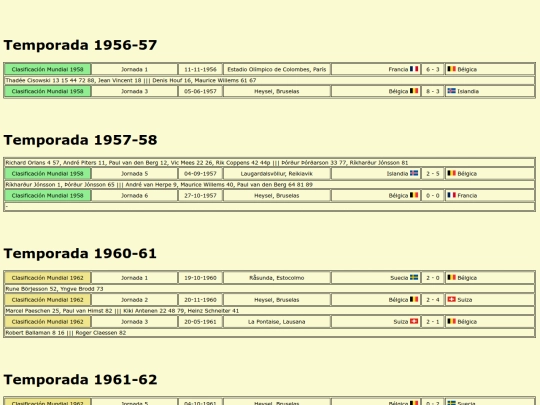Click the Switzerland flag in the 20-05-1961 match row

coord(414,321)
